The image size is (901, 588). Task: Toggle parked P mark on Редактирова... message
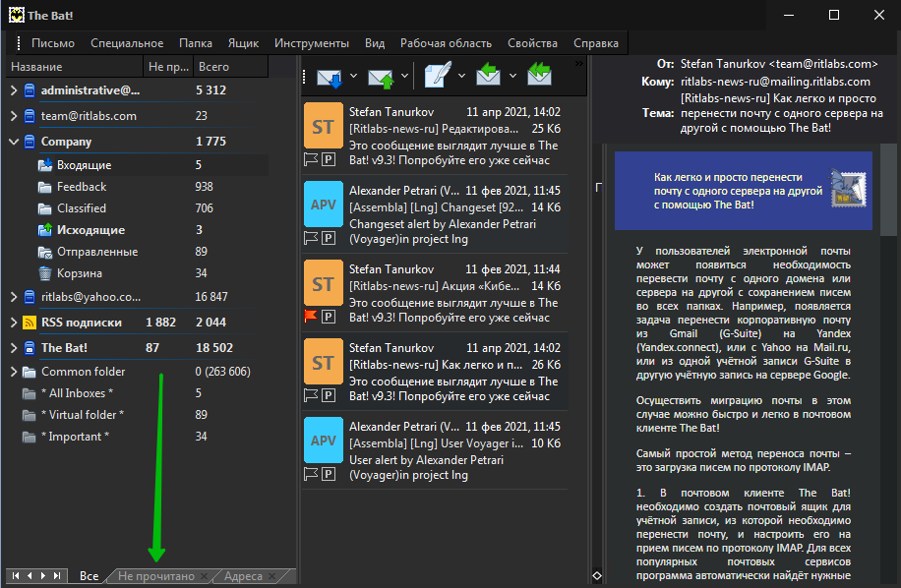[x=329, y=159]
